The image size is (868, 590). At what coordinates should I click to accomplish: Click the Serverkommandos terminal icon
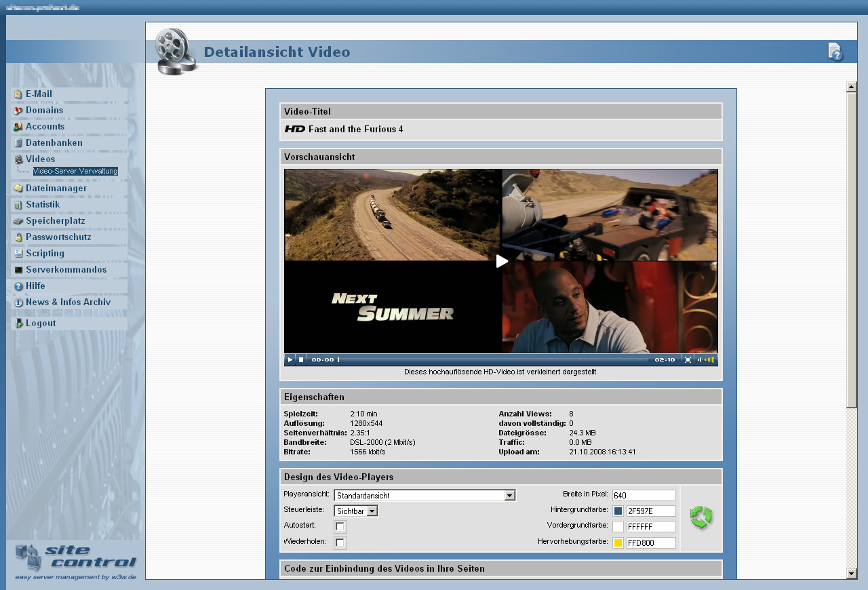coord(18,270)
